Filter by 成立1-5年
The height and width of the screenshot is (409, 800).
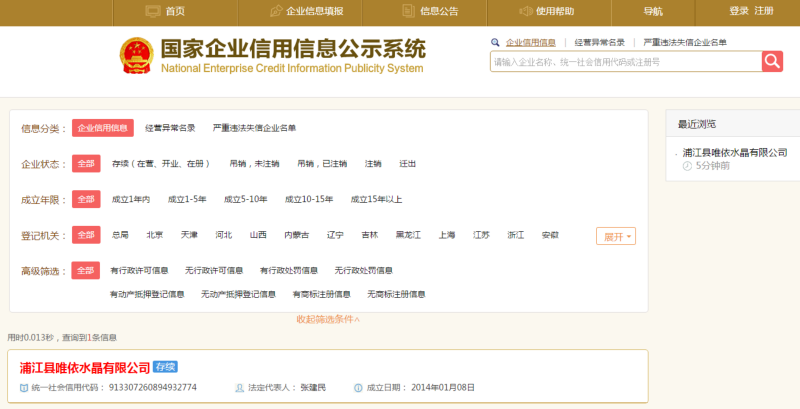[187, 199]
